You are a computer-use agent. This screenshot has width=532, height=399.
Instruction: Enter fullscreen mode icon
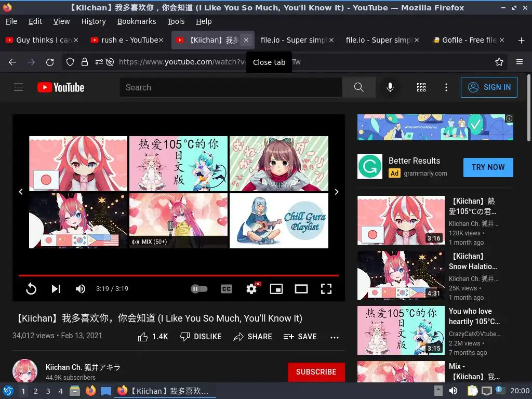(x=326, y=289)
